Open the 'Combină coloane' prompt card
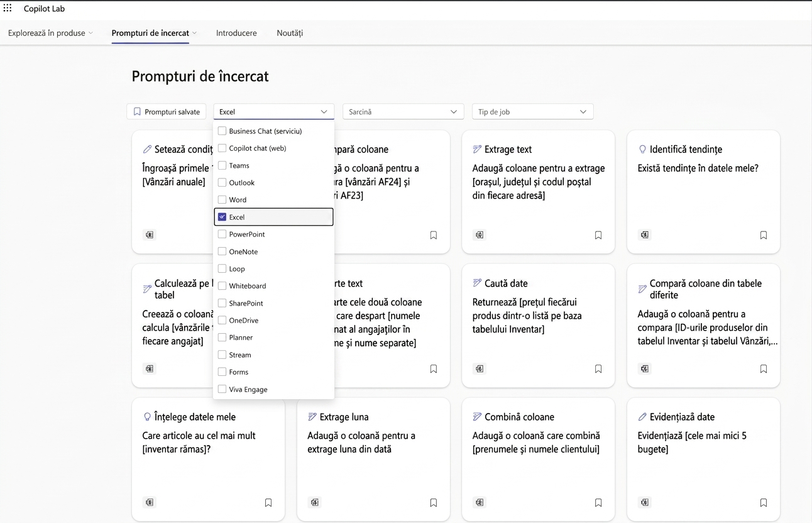This screenshot has width=812, height=523. point(538,460)
